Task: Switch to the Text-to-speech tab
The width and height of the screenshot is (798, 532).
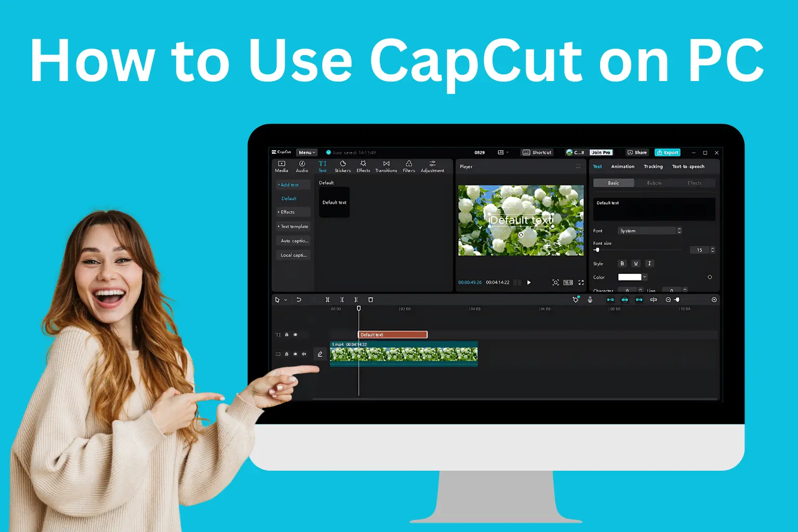Action: coord(688,166)
